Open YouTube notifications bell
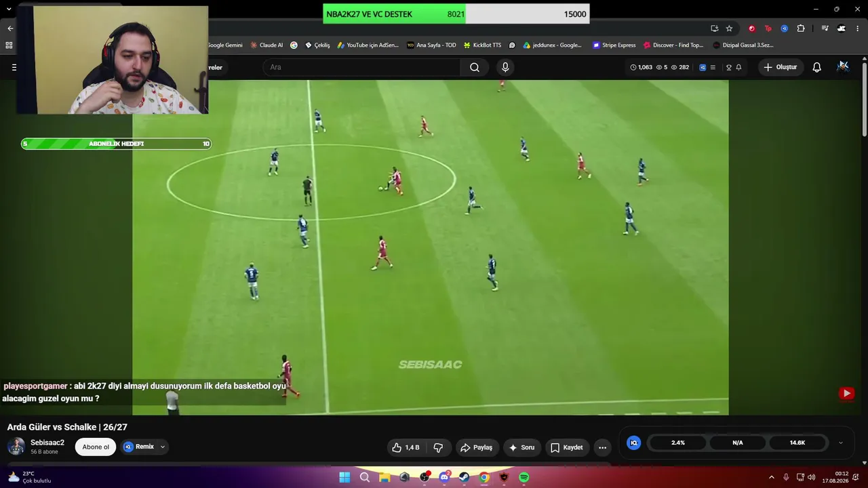This screenshot has width=868, height=488. [817, 67]
